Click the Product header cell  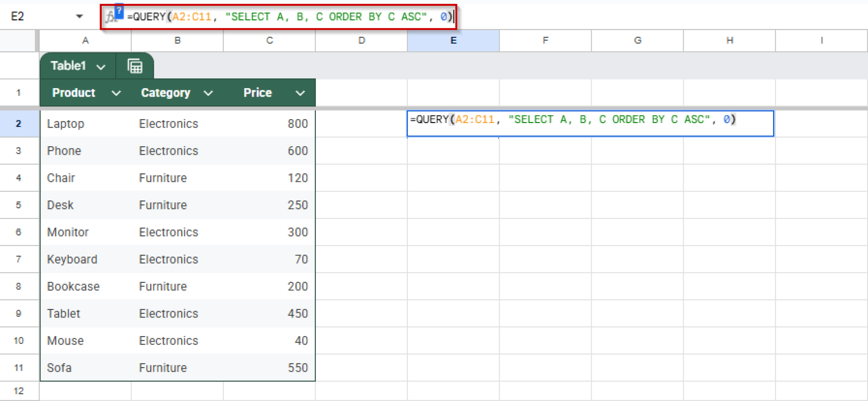pos(73,93)
